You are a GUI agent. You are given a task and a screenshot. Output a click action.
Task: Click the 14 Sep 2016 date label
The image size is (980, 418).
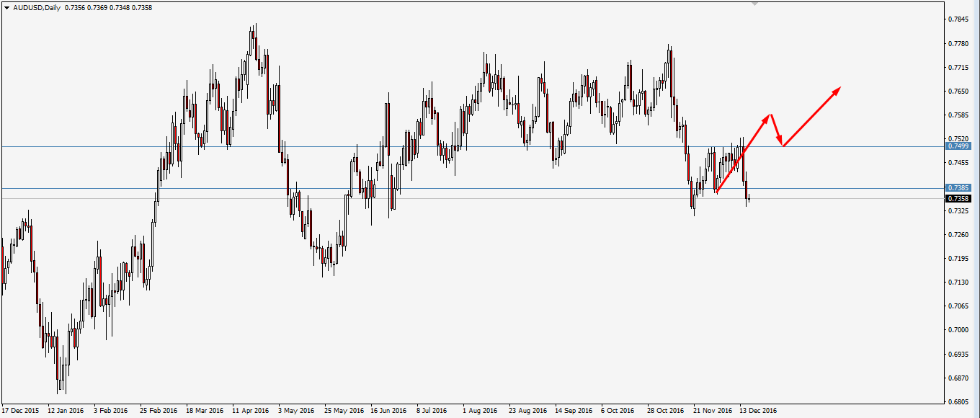[x=574, y=411]
